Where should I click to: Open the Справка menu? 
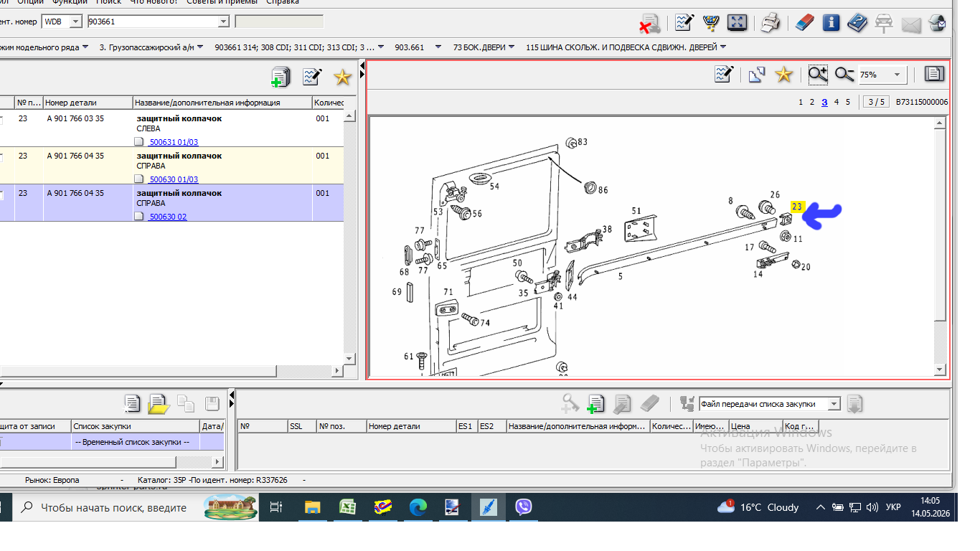[x=283, y=2]
